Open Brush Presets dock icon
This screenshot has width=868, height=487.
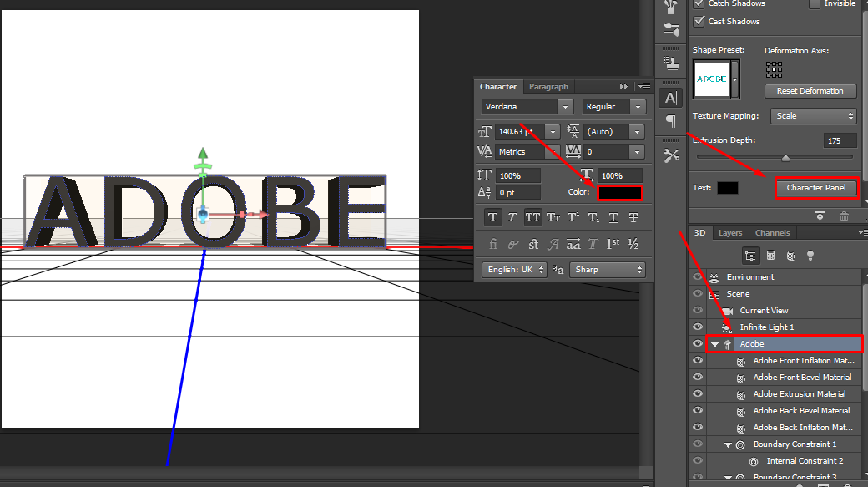pyautogui.click(x=671, y=28)
